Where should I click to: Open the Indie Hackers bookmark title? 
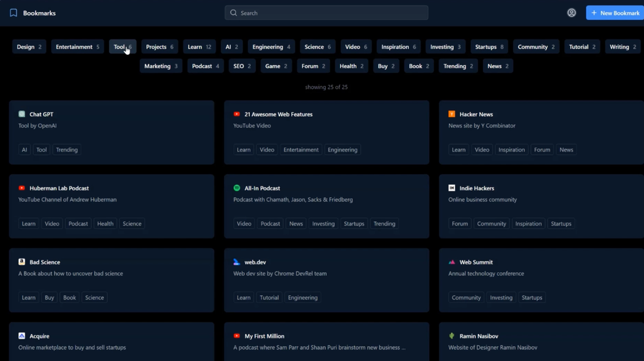[477, 188]
